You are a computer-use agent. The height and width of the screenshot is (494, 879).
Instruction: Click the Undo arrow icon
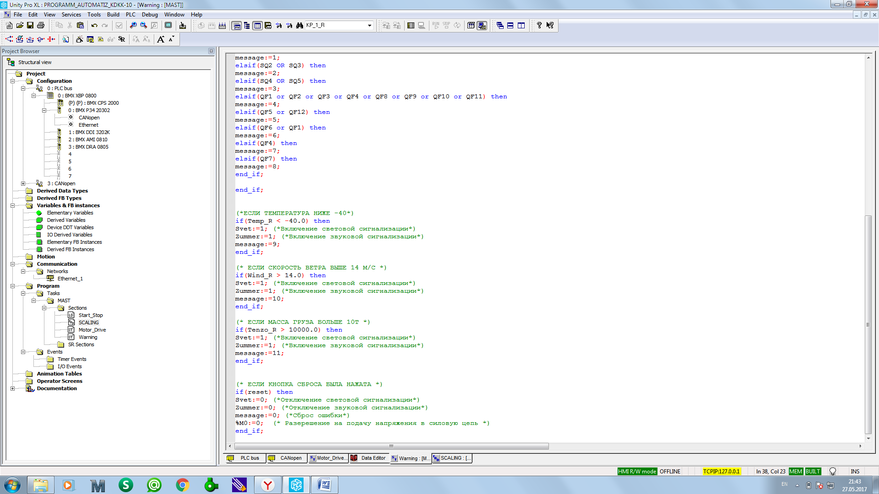pyautogui.click(x=94, y=26)
